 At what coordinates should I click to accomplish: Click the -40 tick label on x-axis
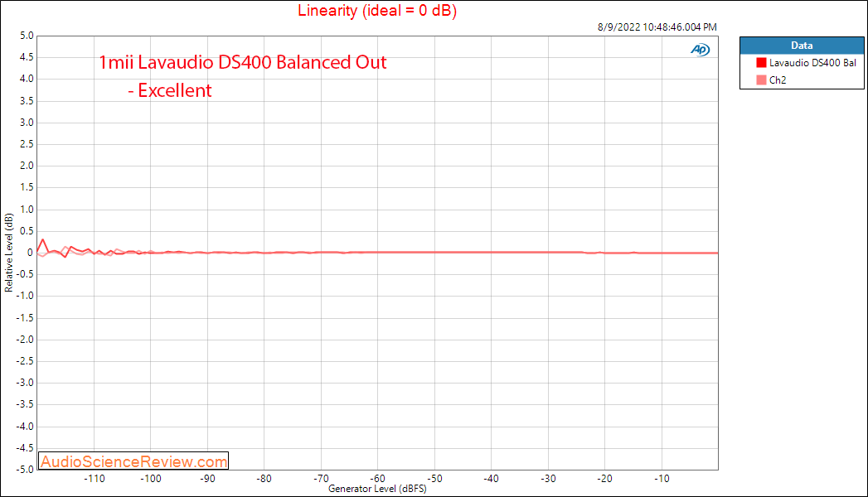pos(491,479)
